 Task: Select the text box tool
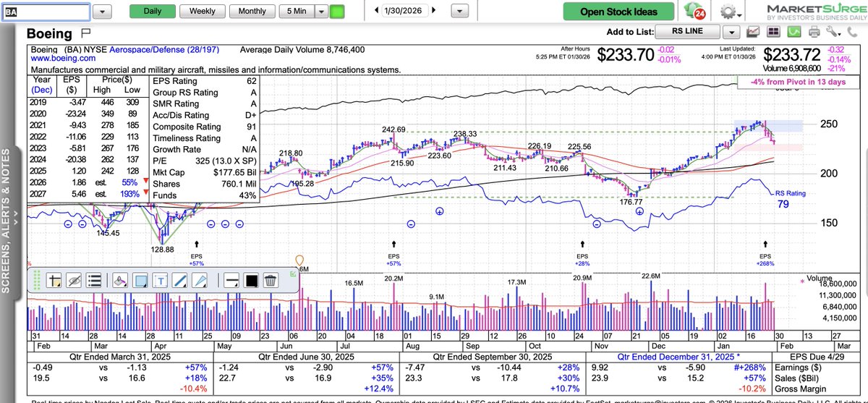(x=161, y=281)
